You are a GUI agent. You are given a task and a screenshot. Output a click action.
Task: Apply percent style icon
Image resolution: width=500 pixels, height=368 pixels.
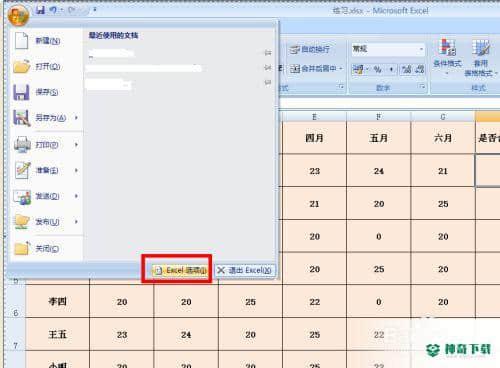point(378,69)
